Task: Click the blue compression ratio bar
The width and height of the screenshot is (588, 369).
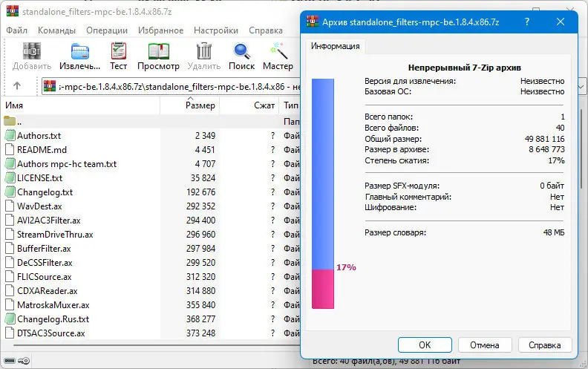Action: point(323,174)
